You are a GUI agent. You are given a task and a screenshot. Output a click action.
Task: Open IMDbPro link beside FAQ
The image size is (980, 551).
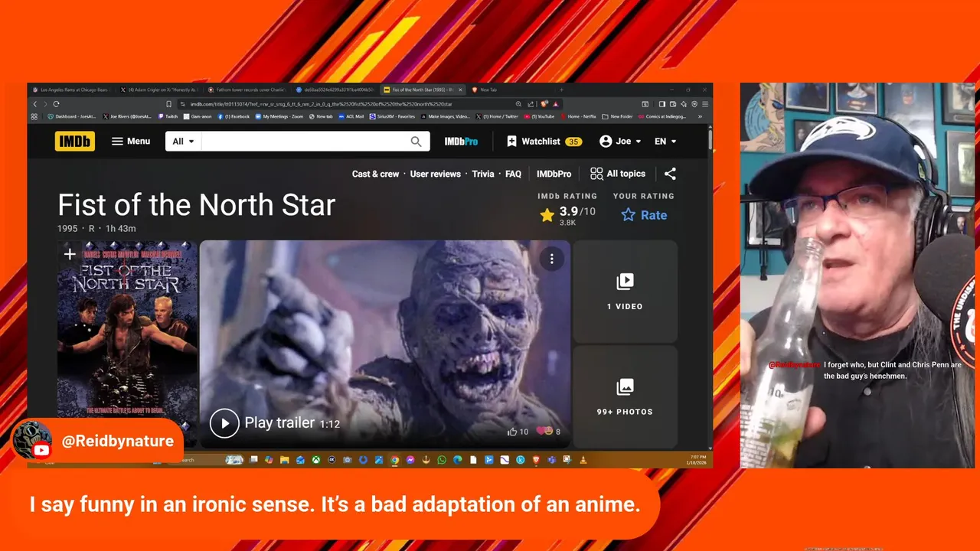(x=554, y=174)
